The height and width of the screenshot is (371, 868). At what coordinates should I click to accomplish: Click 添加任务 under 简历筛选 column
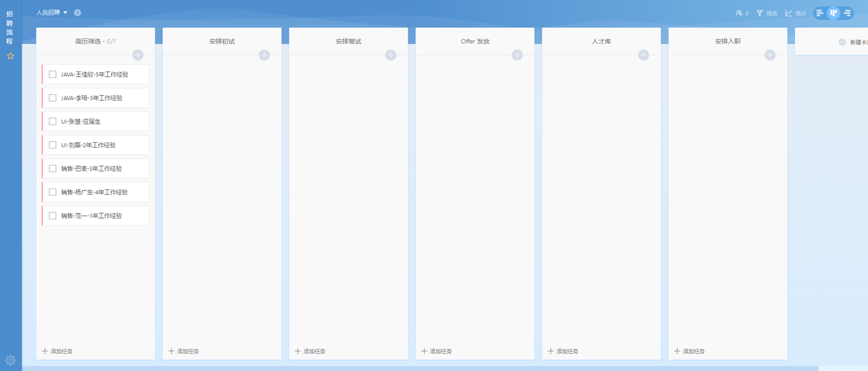point(57,351)
